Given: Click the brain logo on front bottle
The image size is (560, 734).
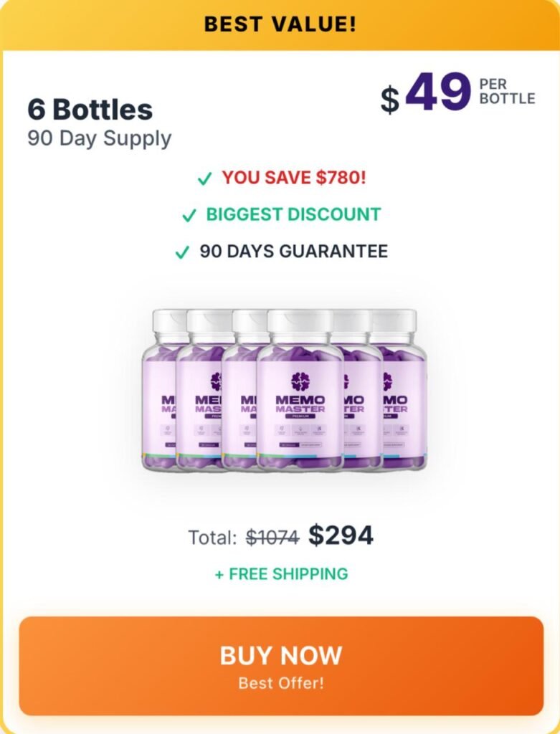Looking at the screenshot, I should [x=300, y=381].
